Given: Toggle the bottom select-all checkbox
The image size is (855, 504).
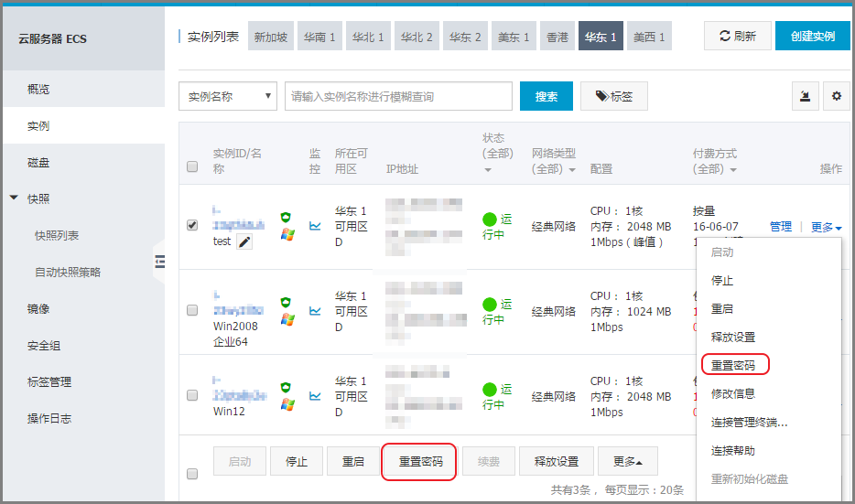Looking at the screenshot, I should click(192, 474).
